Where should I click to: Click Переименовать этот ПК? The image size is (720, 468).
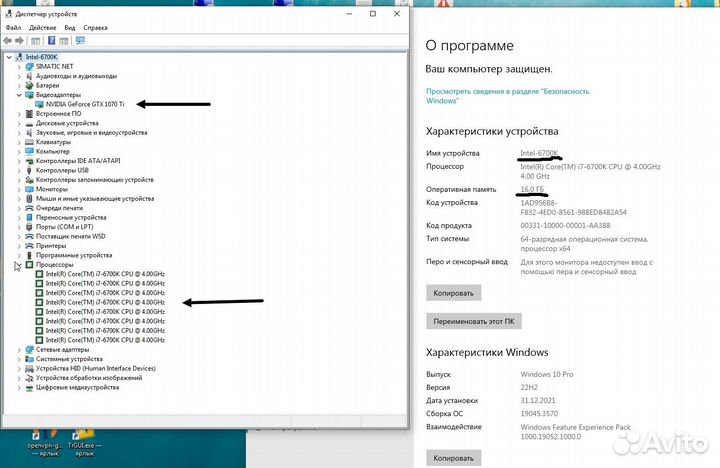[473, 321]
